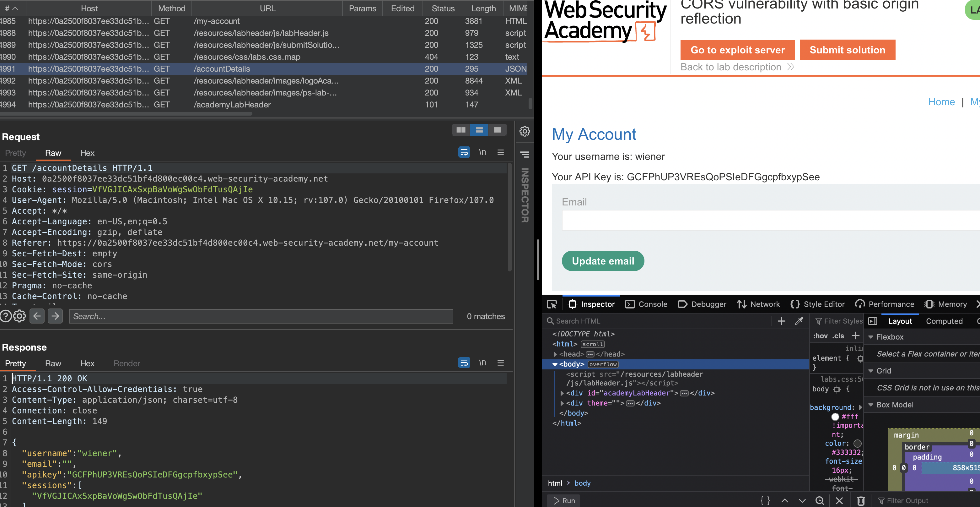980x507 pixels.
Task: Expand the academyLabHeader div node
Action: tap(562, 393)
